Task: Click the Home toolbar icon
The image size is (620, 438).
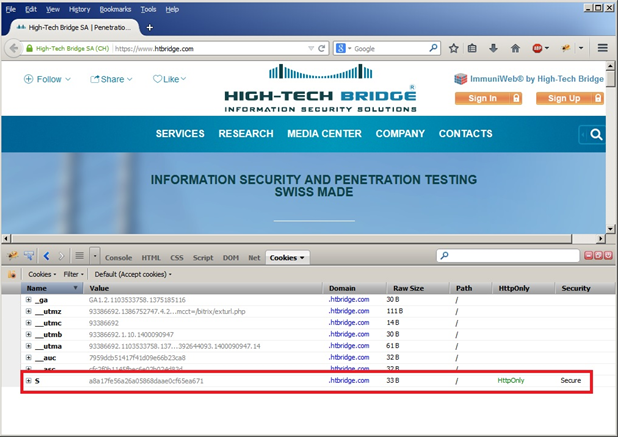Action: [x=515, y=47]
